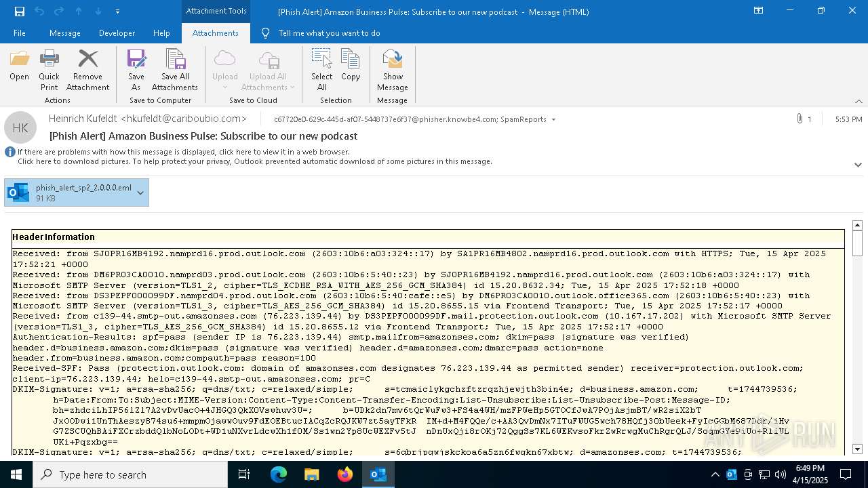The height and width of the screenshot is (488, 868).
Task: Click the Save icon in title bar
Action: pyautogui.click(x=19, y=12)
